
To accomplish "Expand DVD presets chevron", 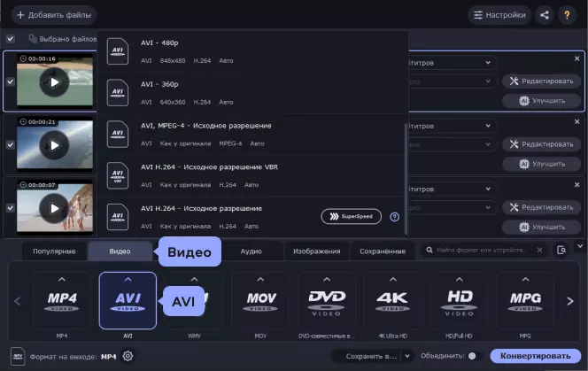I will point(327,280).
